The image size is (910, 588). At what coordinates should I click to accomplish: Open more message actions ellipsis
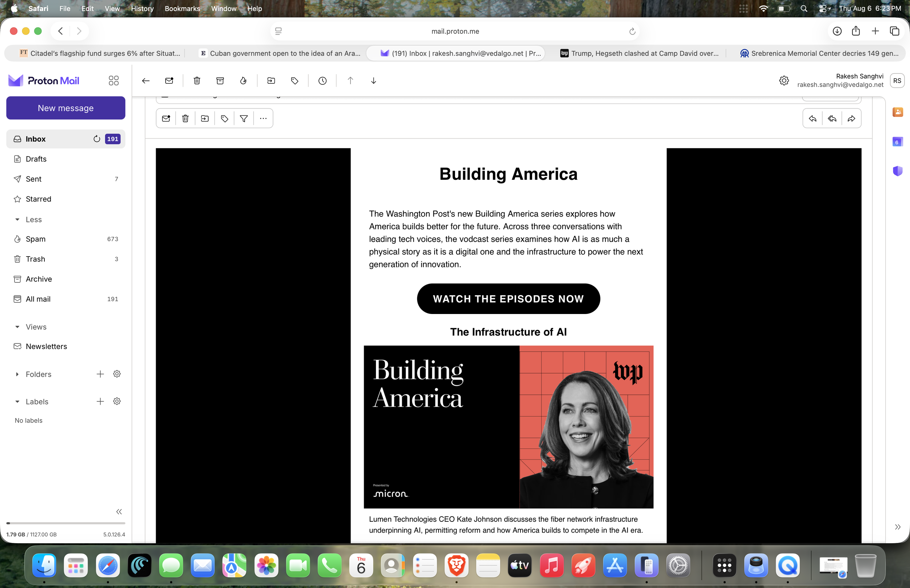(x=263, y=118)
